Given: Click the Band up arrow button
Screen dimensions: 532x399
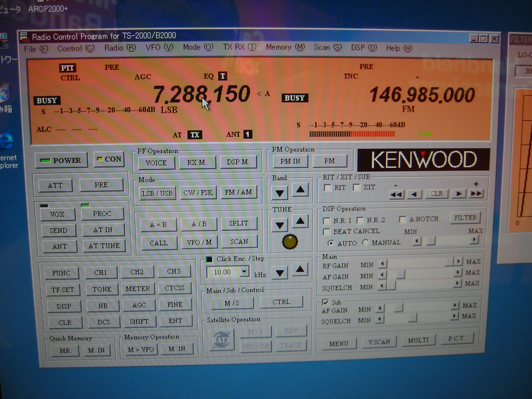Looking at the screenshot, I should tap(300, 190).
